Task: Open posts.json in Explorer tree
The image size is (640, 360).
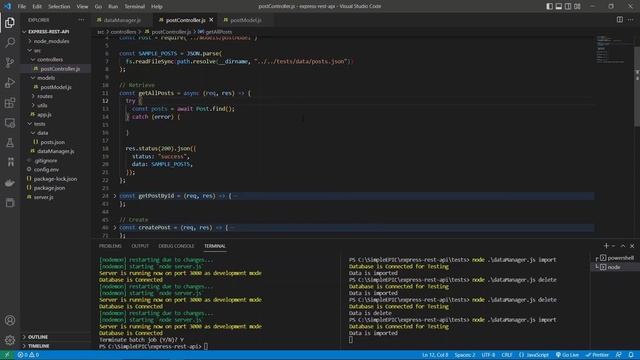Action: [53, 142]
